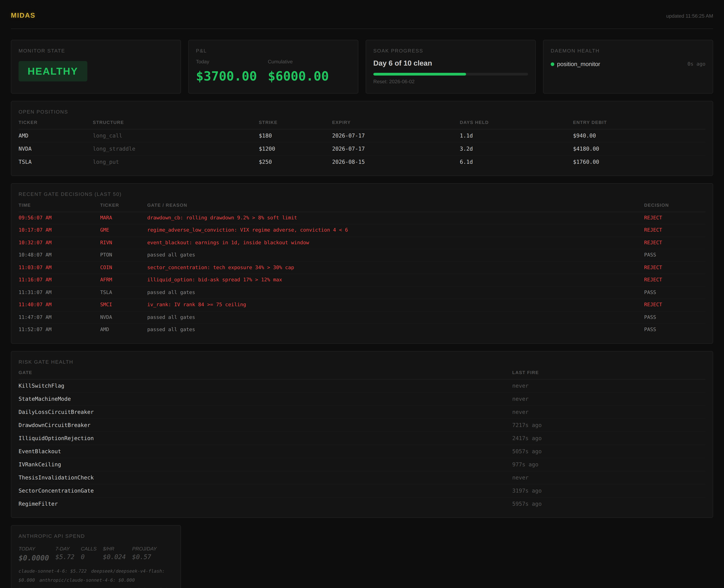Select the GME regime_adverse reject reason

[x=248, y=230]
